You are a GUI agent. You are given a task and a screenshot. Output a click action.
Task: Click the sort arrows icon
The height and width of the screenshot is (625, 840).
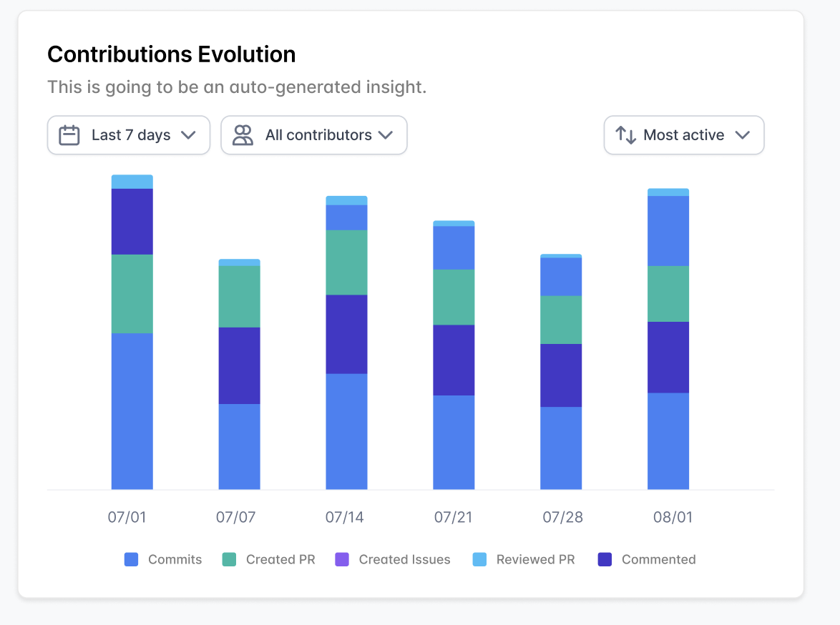(x=626, y=135)
